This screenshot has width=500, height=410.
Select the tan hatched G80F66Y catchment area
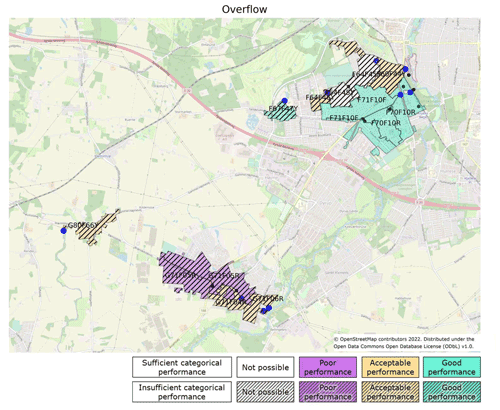(x=97, y=227)
